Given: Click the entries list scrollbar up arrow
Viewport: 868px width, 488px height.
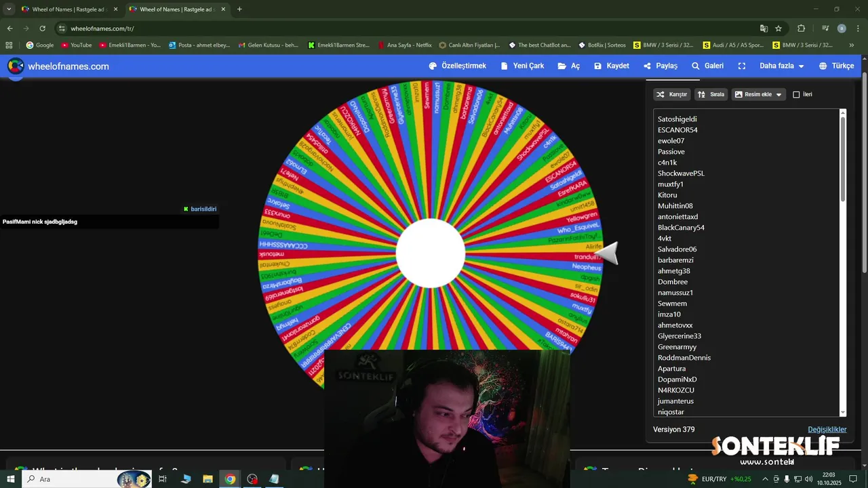Looking at the screenshot, I should 843,113.
